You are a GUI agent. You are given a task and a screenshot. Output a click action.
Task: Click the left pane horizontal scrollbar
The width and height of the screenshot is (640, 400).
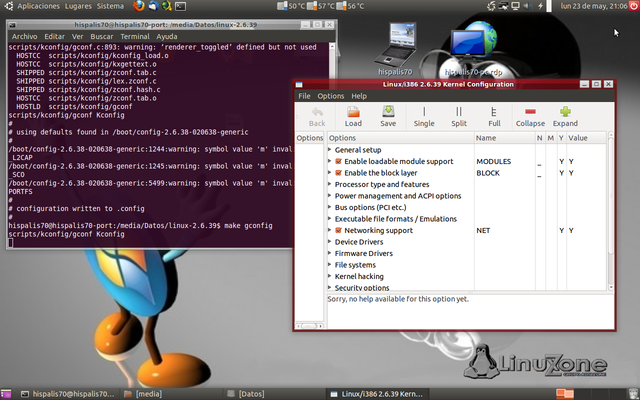[309, 326]
